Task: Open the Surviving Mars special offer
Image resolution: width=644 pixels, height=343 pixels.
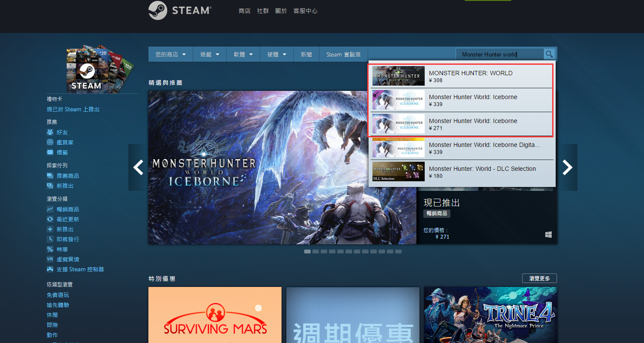Action: click(215, 315)
